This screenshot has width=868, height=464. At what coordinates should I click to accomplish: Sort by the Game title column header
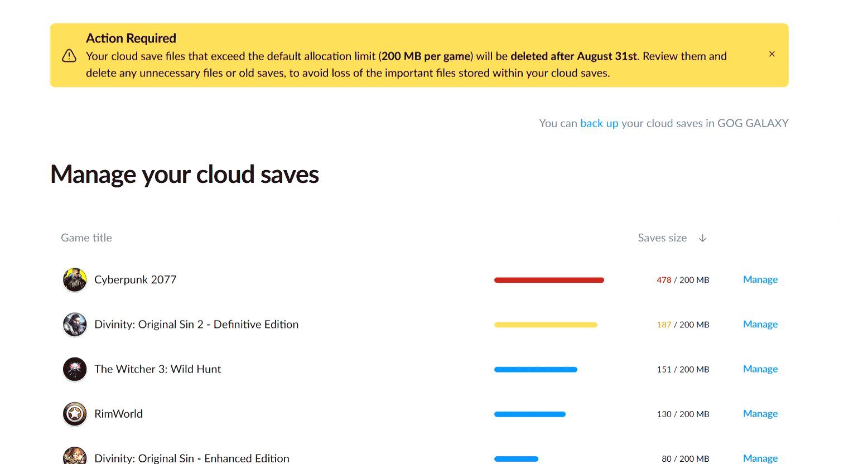click(86, 238)
